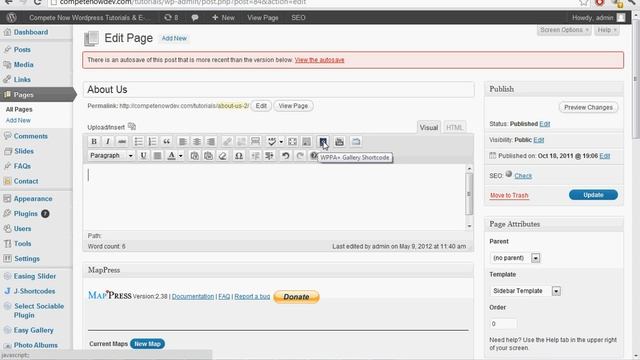Click the indent button
Viewport: 640px width, 360px height.
(x=269, y=156)
